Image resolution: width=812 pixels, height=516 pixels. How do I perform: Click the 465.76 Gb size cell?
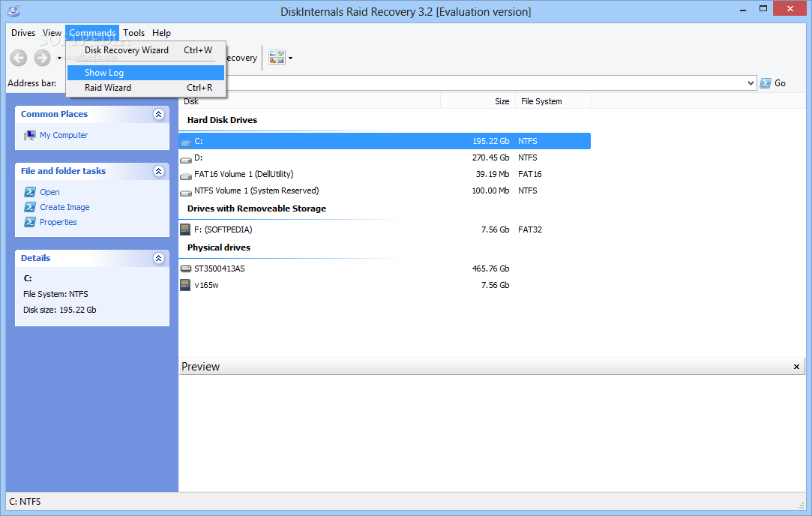coord(491,268)
